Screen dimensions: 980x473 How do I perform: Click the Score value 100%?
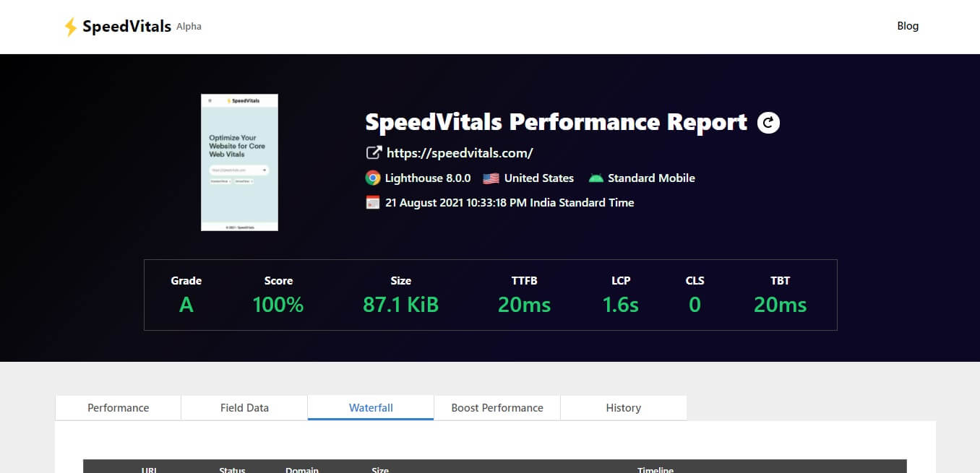click(278, 305)
